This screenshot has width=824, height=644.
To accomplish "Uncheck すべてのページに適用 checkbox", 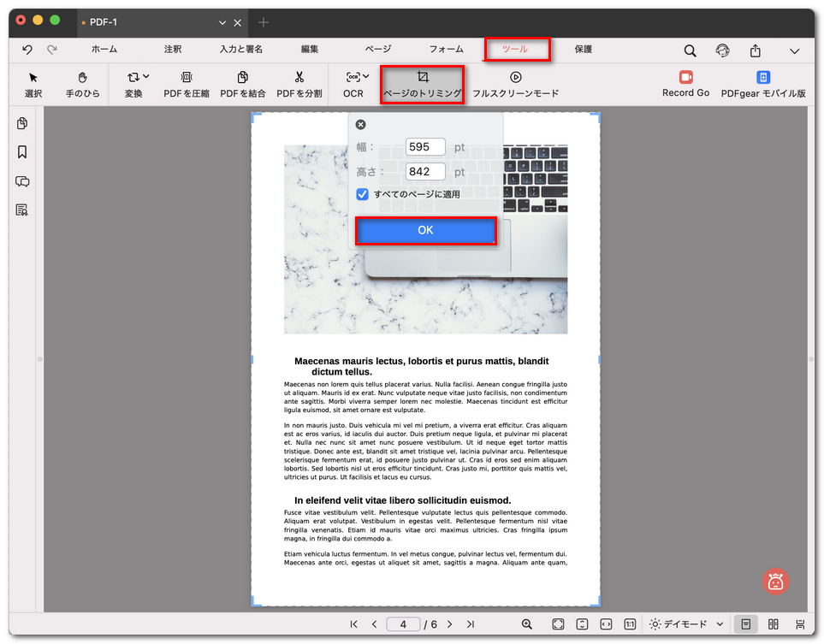I will (x=363, y=194).
